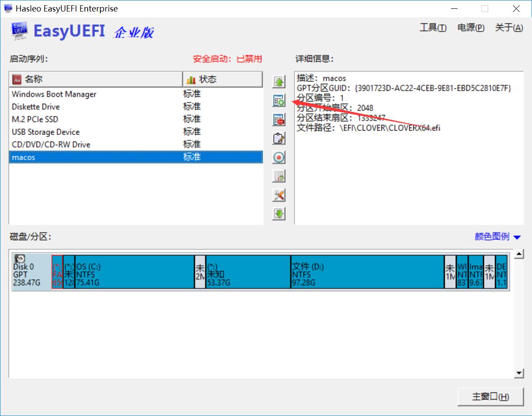532x416 pixels.
Task: Move the macos entry up in boot order
Action: coord(279,82)
